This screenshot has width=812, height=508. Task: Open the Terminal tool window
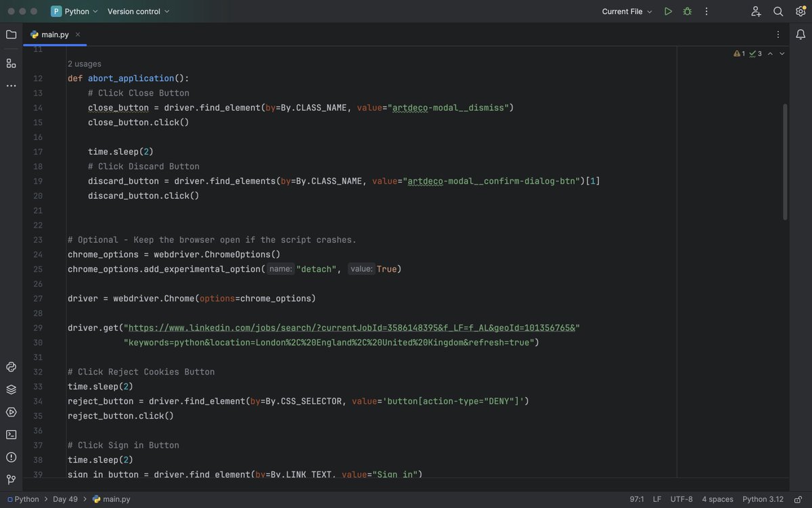[x=11, y=434]
